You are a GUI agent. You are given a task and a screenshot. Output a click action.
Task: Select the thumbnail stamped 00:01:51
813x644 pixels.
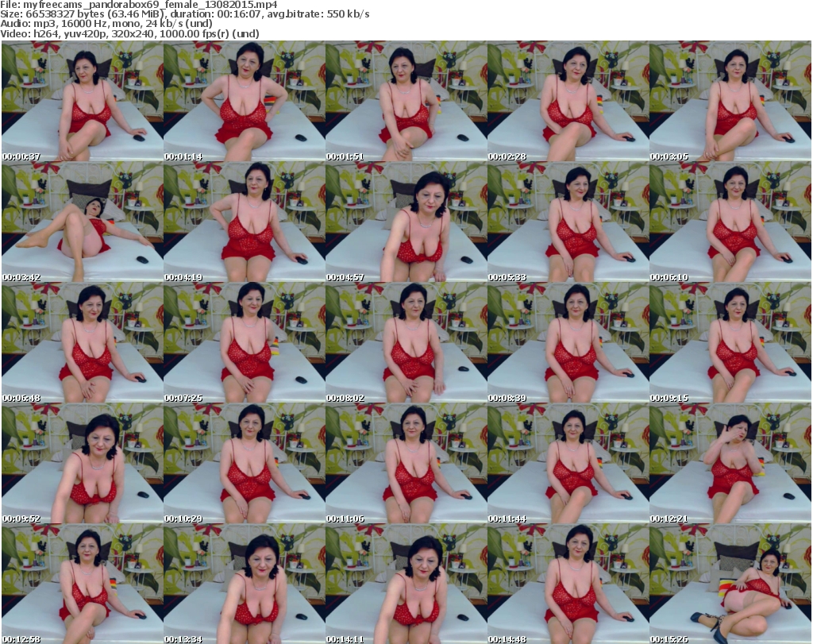coord(406,101)
